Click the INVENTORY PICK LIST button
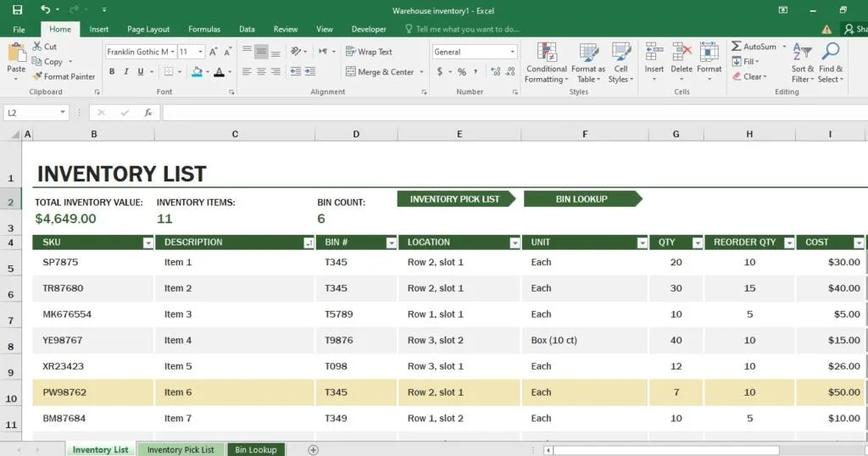Screen dimensions: 868x456 (455, 199)
